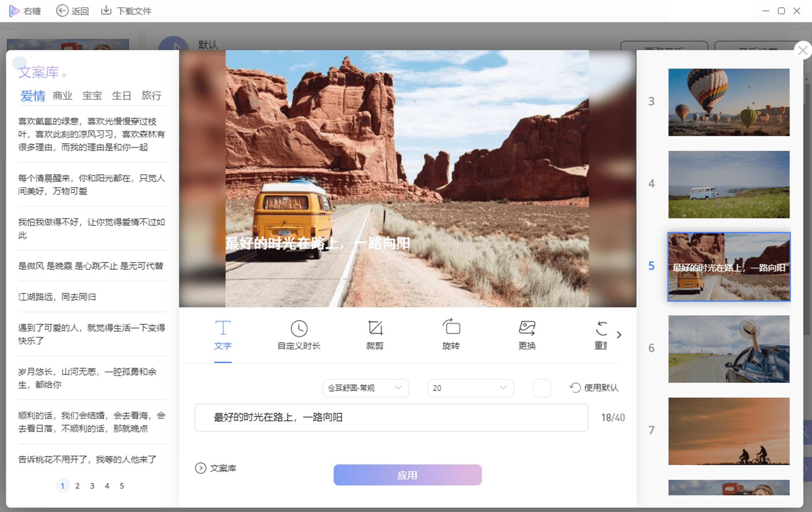Viewport: 812px width, 512px height.
Task: Go to copy library page 5
Action: pyautogui.click(x=121, y=485)
